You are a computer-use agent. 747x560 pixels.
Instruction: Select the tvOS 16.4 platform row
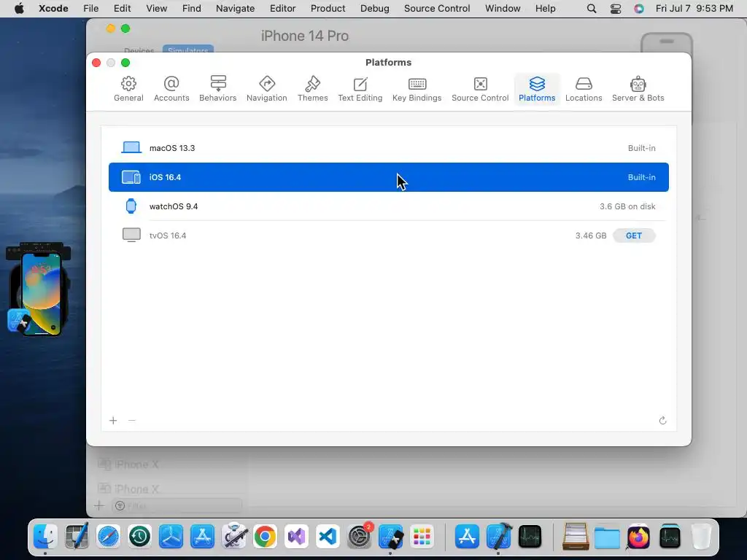pyautogui.click(x=389, y=236)
